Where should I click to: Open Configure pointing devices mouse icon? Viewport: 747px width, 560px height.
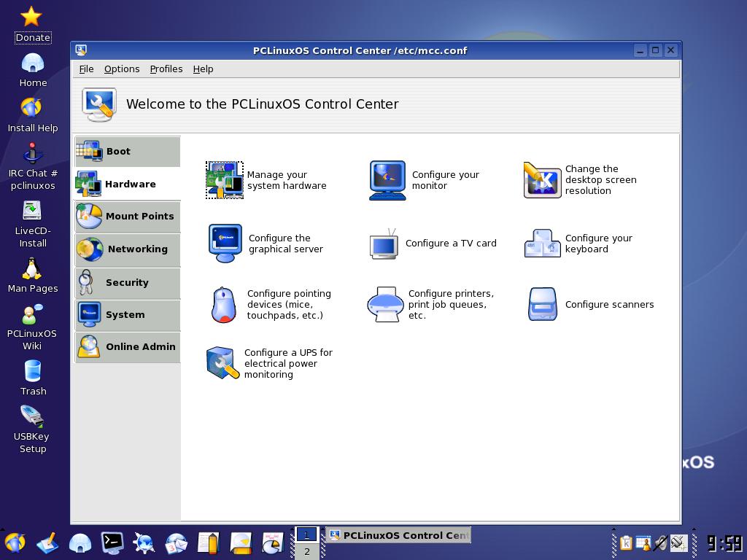(223, 305)
